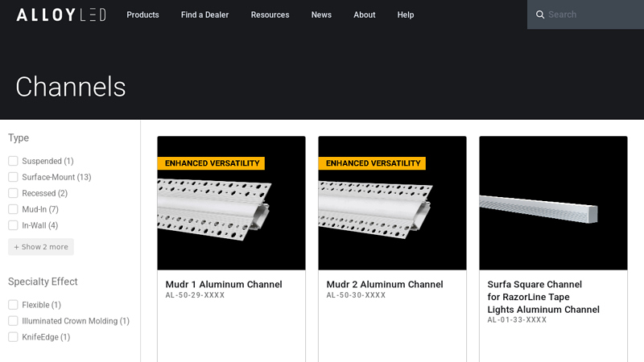Enable the Surface-Mount filter checkbox
This screenshot has height=362, width=644.
(13, 177)
